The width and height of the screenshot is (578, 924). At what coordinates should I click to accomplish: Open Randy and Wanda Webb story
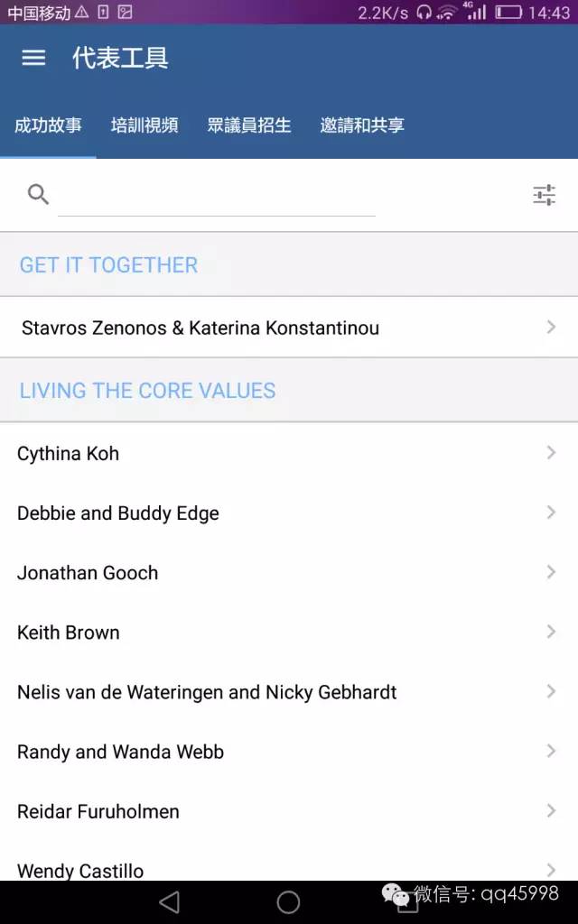click(x=120, y=752)
